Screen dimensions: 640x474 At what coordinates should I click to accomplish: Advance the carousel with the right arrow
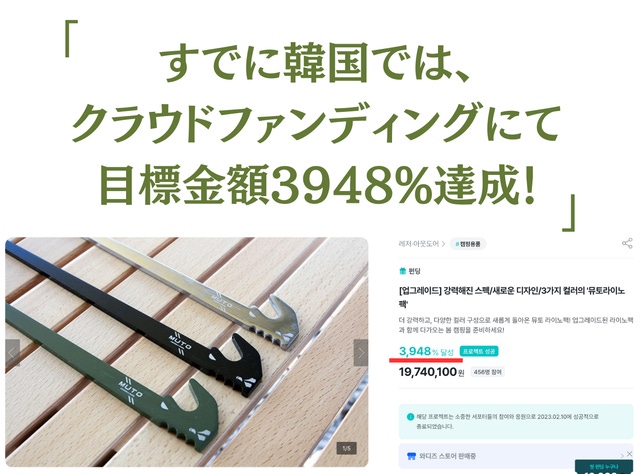361,353
